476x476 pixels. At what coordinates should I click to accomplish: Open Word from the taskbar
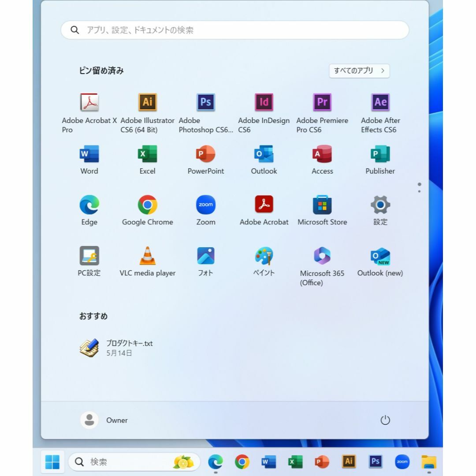(x=269, y=462)
